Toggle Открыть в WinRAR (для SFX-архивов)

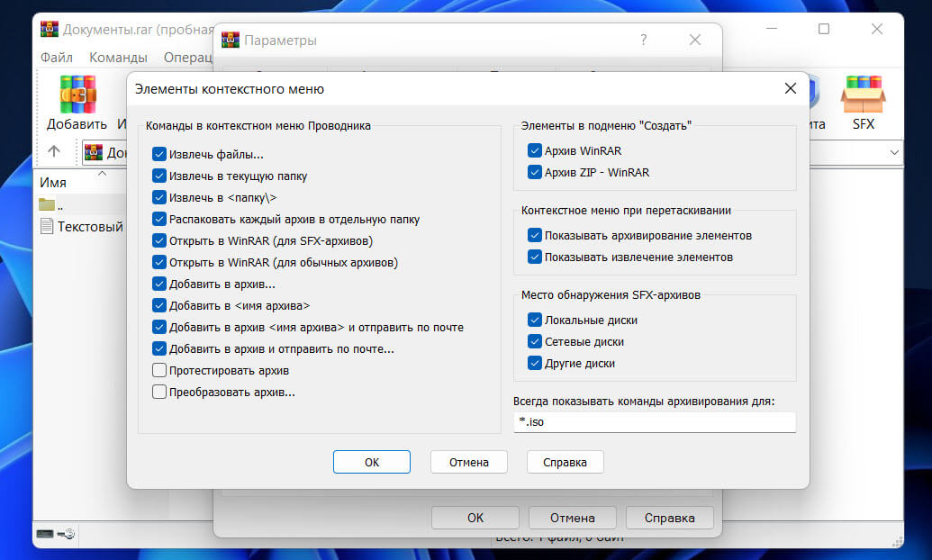[158, 240]
